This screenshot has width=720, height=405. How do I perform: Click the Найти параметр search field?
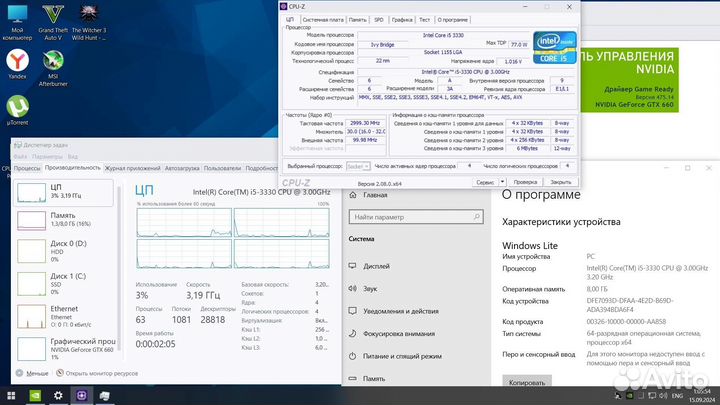[x=415, y=217]
